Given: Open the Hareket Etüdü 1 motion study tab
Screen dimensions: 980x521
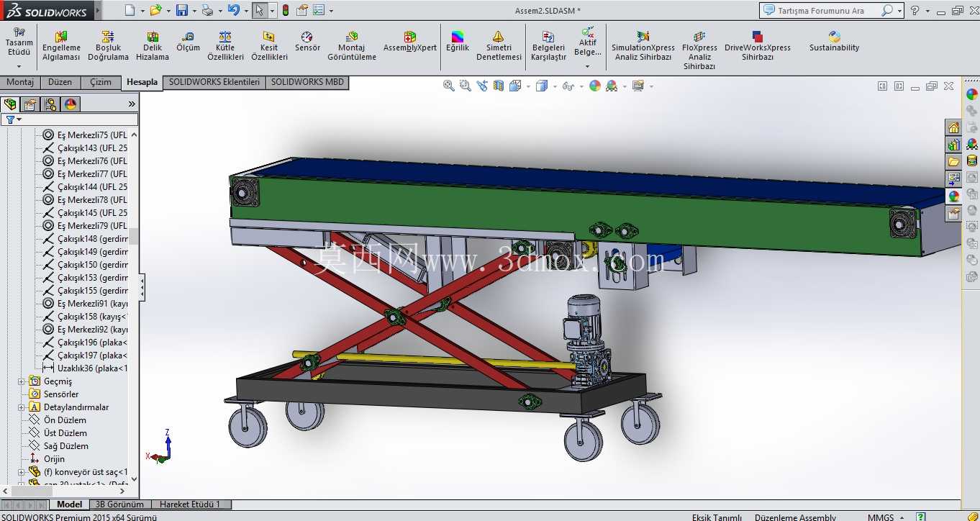Looking at the screenshot, I should (190, 504).
